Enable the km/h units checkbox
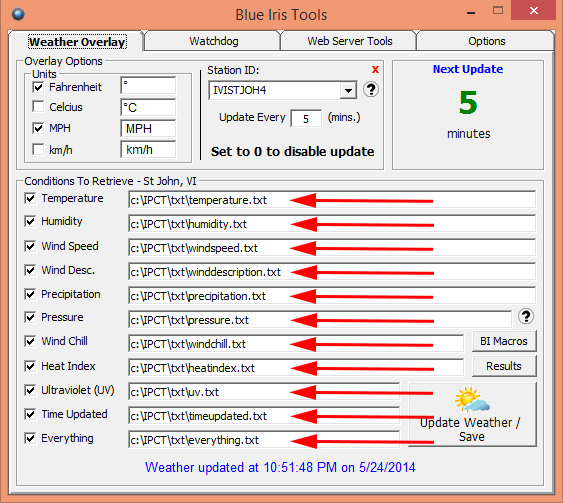 click(x=38, y=149)
